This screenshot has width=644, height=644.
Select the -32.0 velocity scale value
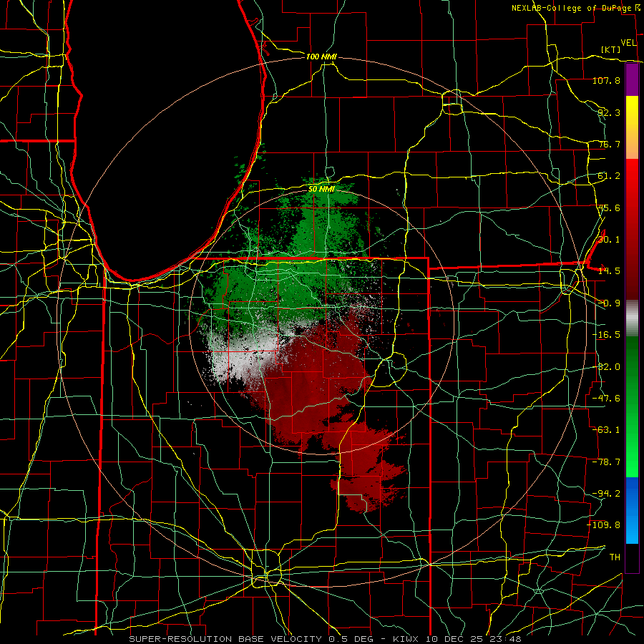click(x=606, y=367)
